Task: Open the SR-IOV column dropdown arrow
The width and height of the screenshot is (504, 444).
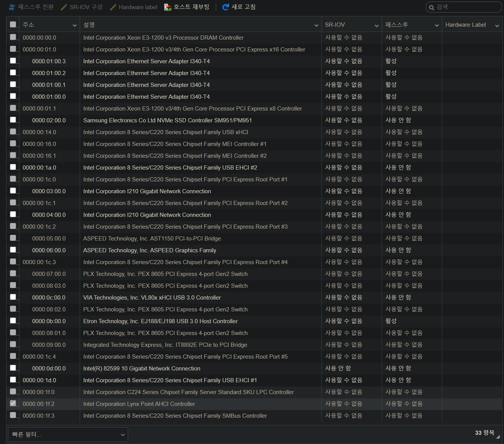Action: click(377, 25)
